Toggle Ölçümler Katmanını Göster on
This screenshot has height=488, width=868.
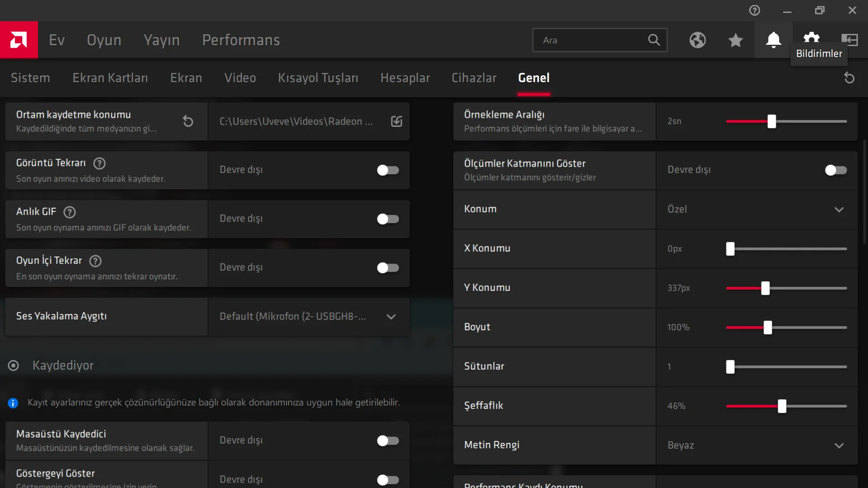tap(835, 170)
